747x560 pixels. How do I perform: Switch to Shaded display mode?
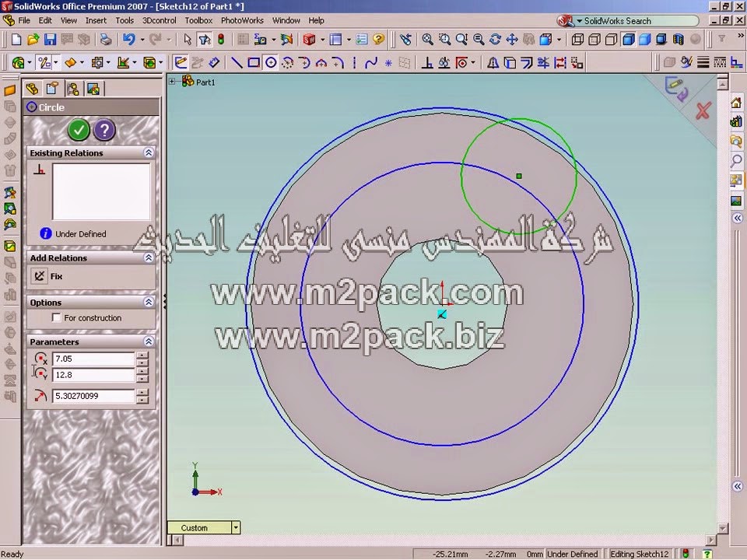point(645,40)
